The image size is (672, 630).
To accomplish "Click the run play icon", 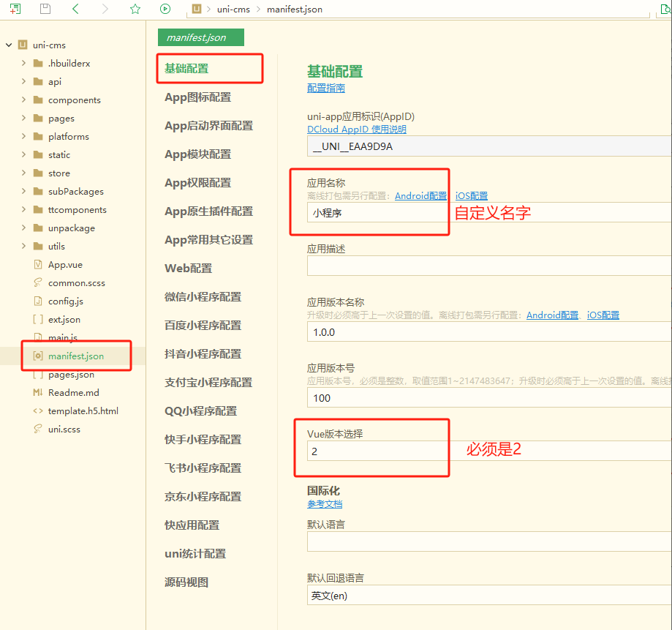I will pyautogui.click(x=165, y=9).
